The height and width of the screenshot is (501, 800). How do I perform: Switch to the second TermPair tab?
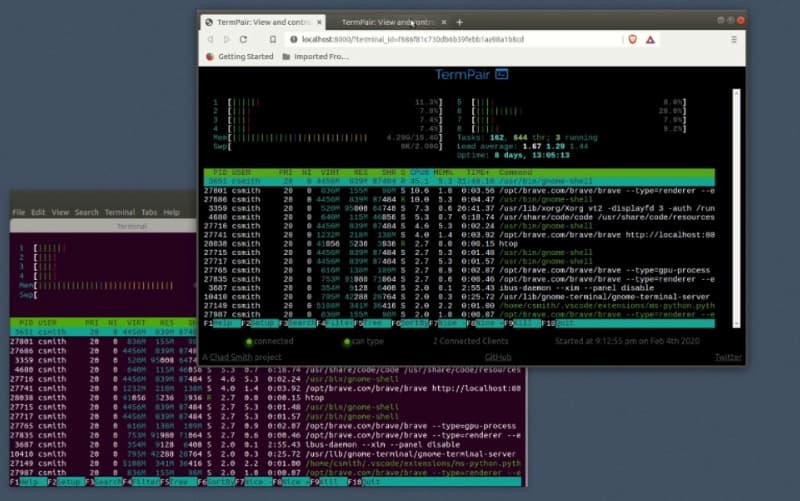(388, 22)
